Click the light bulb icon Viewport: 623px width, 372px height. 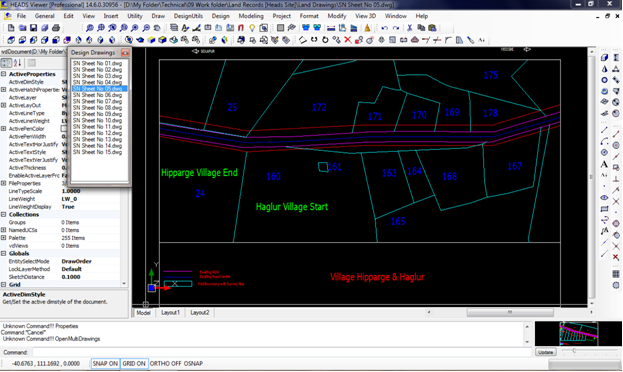252,28
